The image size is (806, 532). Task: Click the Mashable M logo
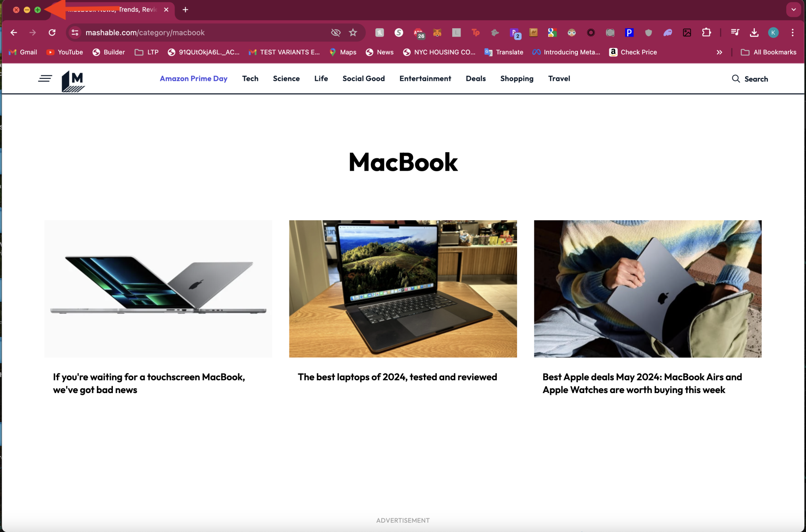point(73,81)
